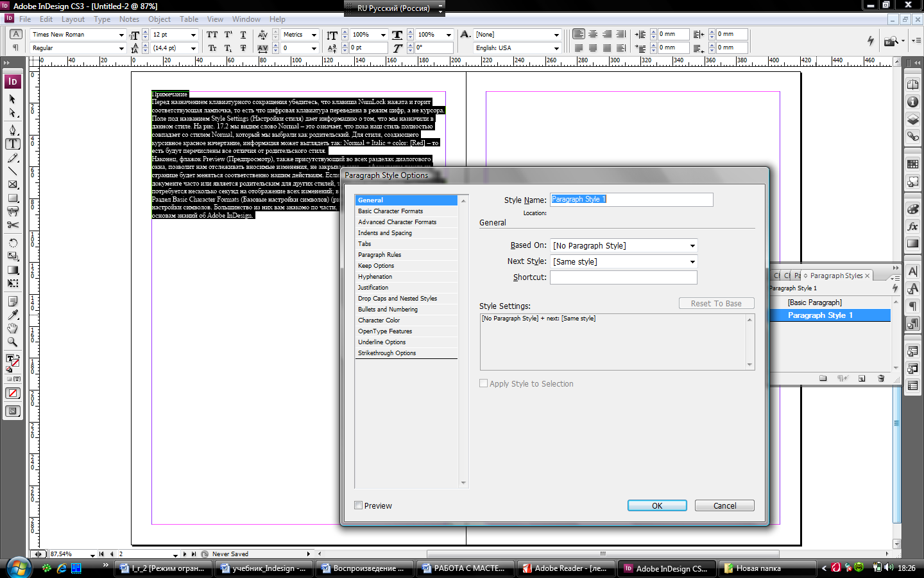
Task: Select the Rectangle Frame tool
Action: tap(12, 184)
